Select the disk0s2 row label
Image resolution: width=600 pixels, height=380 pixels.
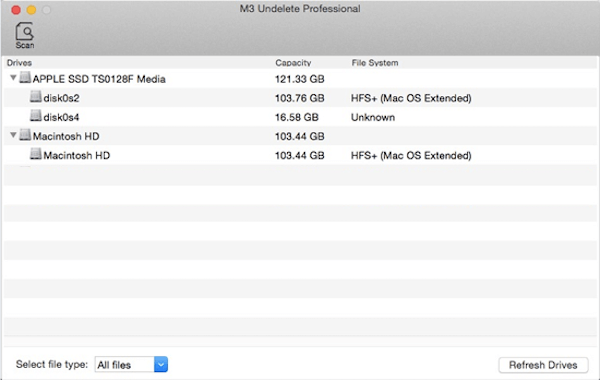pyautogui.click(x=61, y=98)
